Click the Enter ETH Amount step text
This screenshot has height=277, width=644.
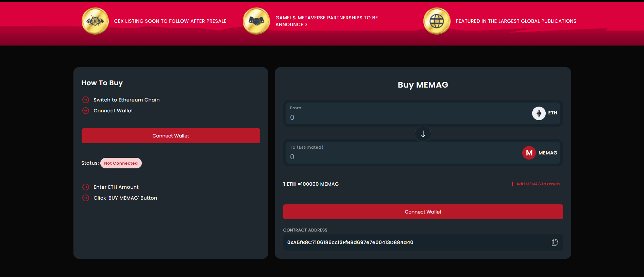pyautogui.click(x=116, y=187)
